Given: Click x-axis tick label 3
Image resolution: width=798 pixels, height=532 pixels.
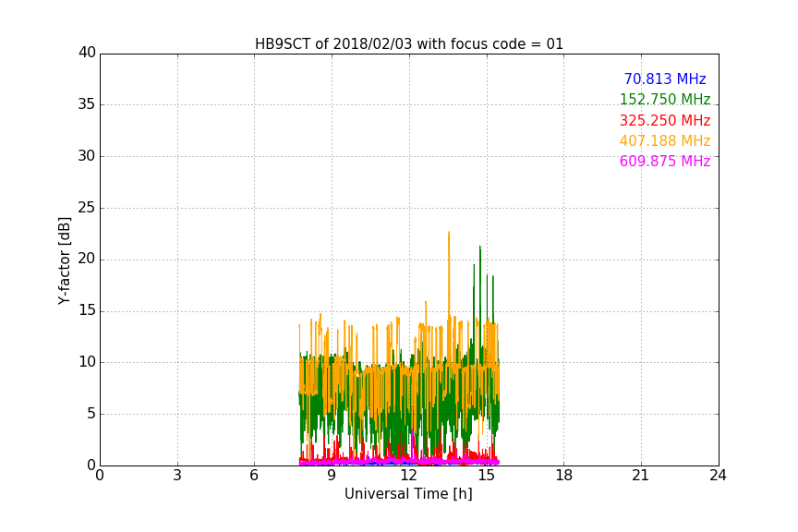Looking at the screenshot, I should point(177,476).
